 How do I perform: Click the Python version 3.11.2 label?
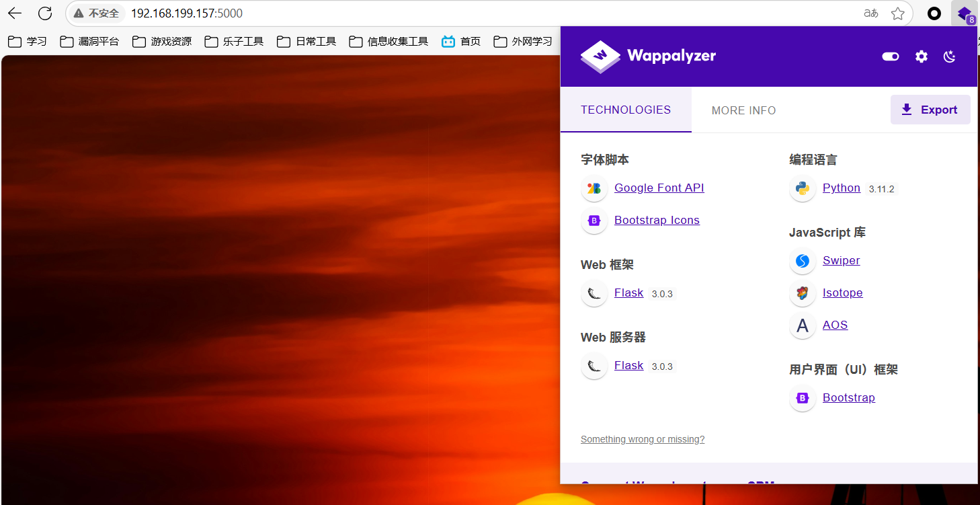click(x=882, y=189)
